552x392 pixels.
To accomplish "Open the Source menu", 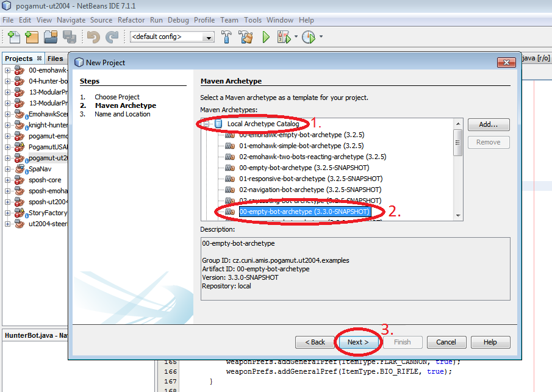I will tap(101, 20).
